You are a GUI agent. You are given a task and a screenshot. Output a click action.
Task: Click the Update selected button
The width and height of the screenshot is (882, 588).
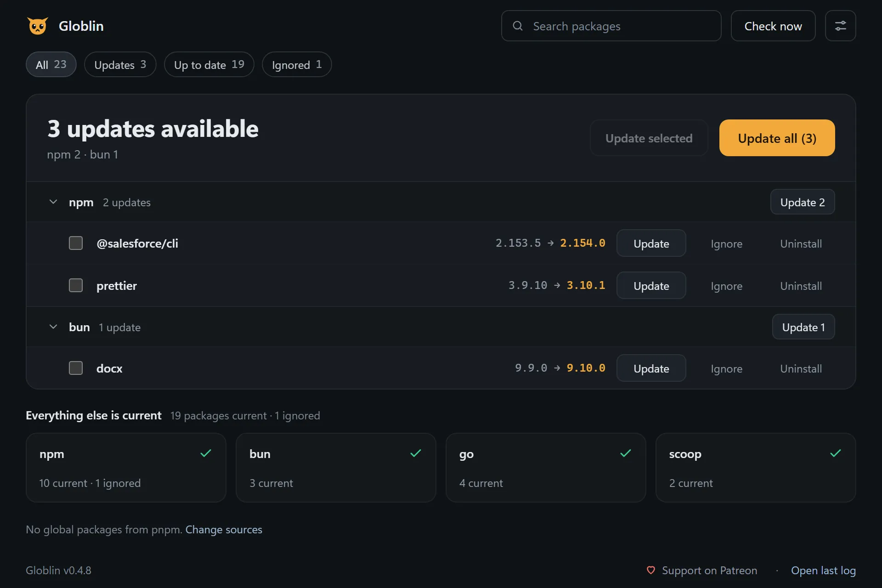click(x=649, y=138)
